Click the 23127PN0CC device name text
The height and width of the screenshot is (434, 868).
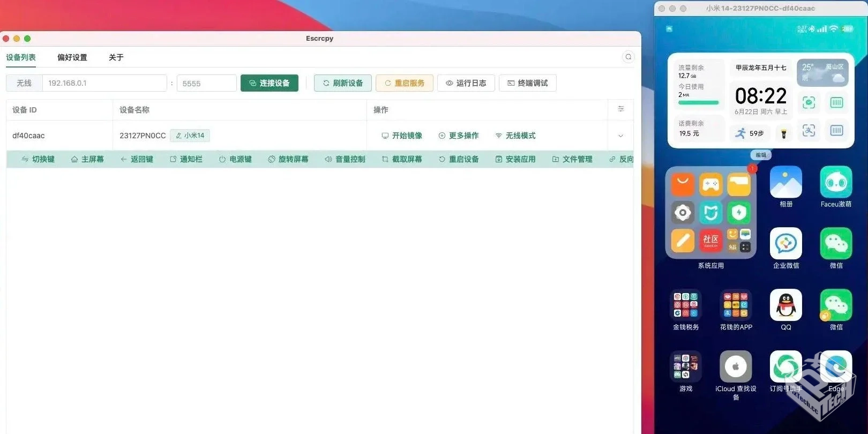coord(143,136)
